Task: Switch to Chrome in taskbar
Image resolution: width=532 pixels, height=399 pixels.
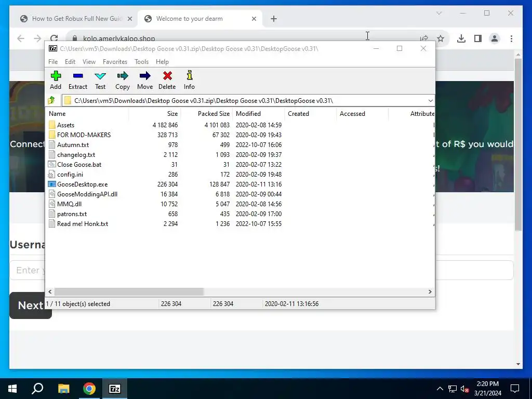Action: click(x=89, y=389)
